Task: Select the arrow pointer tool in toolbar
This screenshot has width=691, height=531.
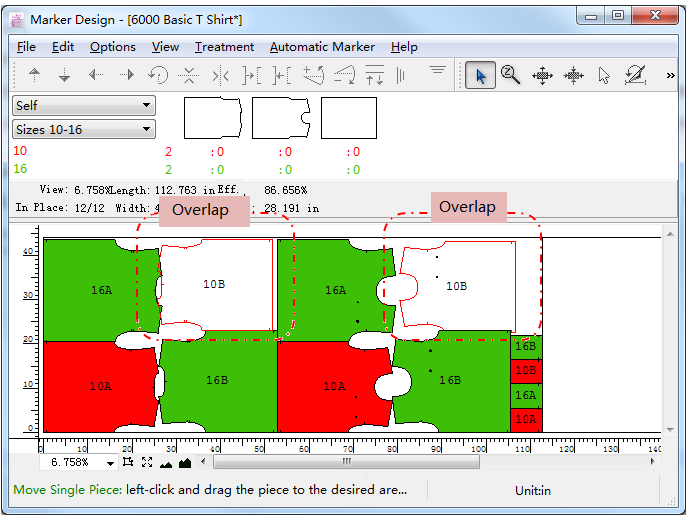Action: pos(481,75)
